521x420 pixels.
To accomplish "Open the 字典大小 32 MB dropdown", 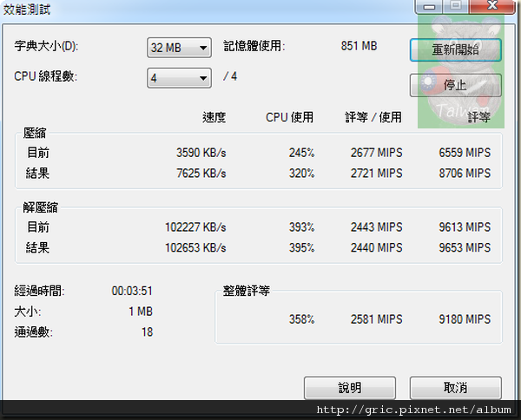I will click(x=179, y=48).
